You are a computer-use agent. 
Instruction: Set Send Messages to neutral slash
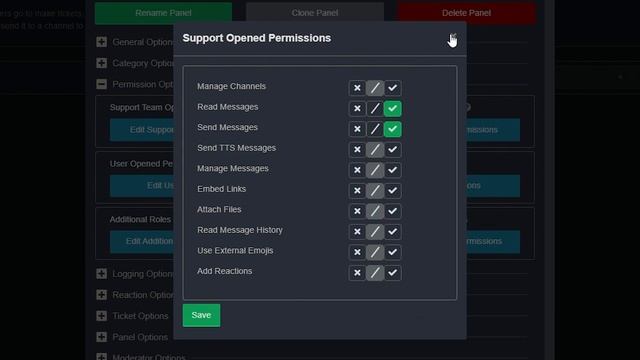tap(375, 129)
